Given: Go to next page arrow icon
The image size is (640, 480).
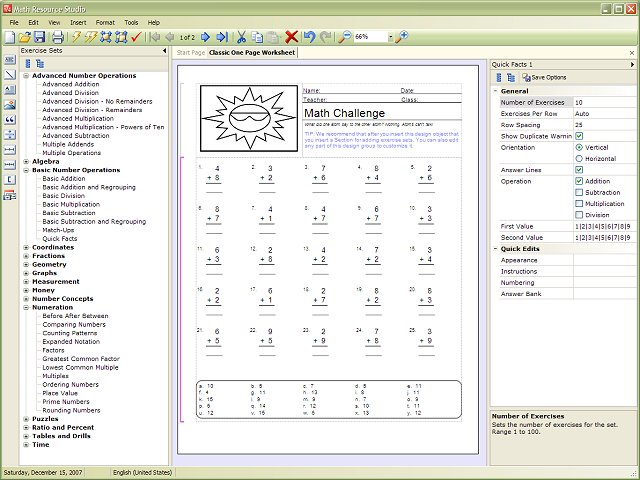Looking at the screenshot, I should click(x=206, y=37).
